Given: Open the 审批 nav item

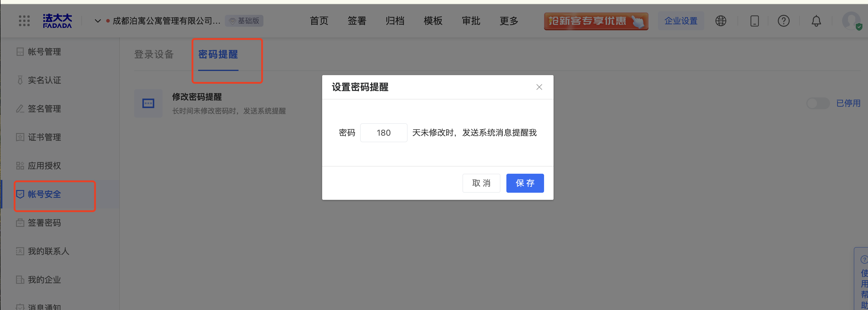Looking at the screenshot, I should click(x=471, y=21).
